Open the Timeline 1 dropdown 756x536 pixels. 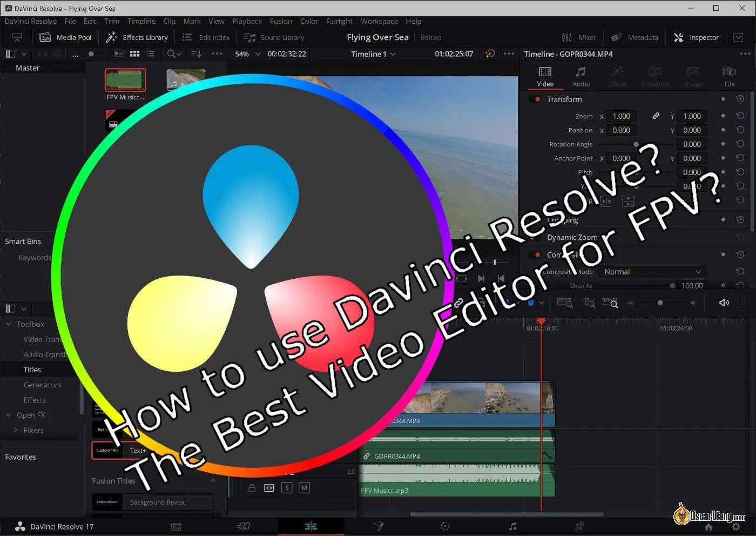374,54
